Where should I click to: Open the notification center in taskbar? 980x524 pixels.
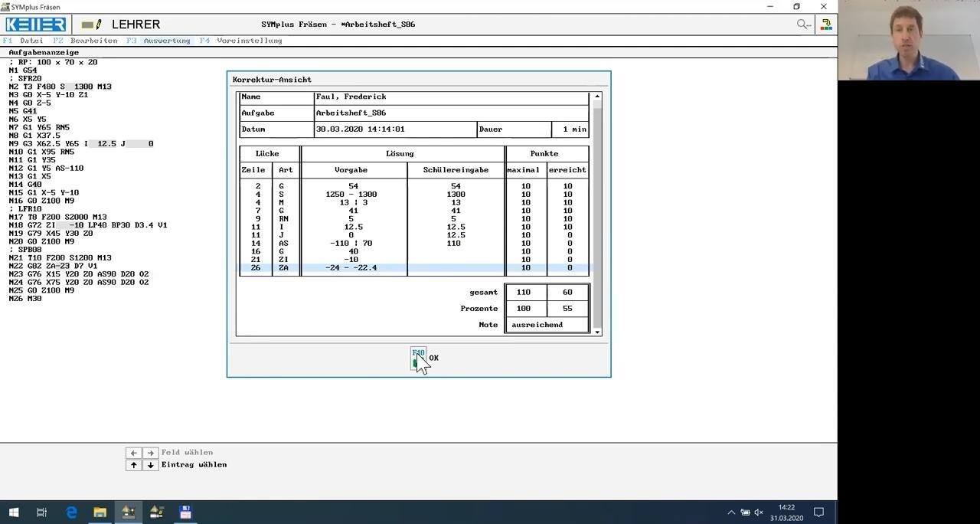pyautogui.click(x=818, y=513)
